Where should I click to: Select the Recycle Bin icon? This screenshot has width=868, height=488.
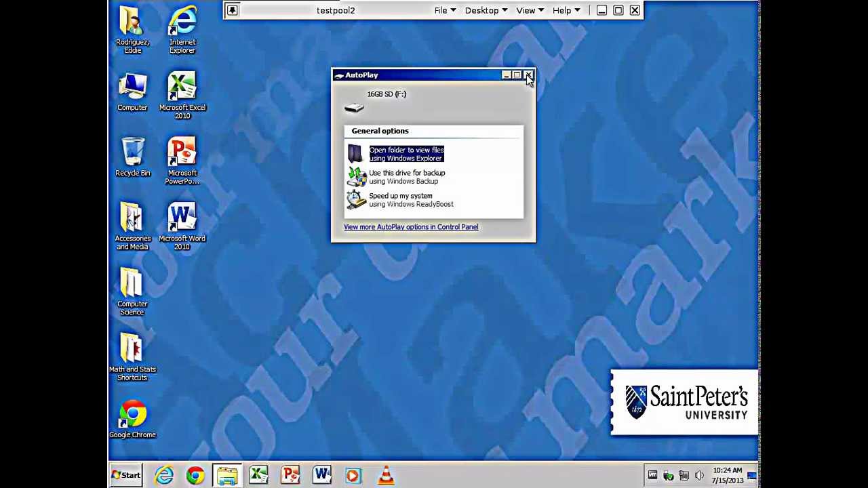(133, 157)
